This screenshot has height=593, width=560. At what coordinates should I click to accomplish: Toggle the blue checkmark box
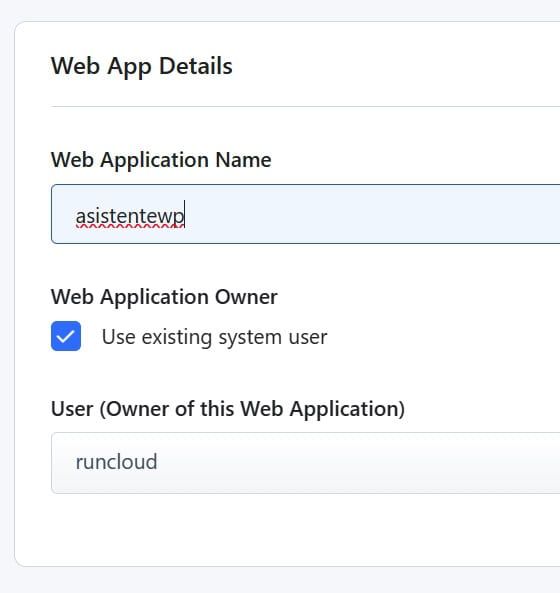tap(66, 336)
